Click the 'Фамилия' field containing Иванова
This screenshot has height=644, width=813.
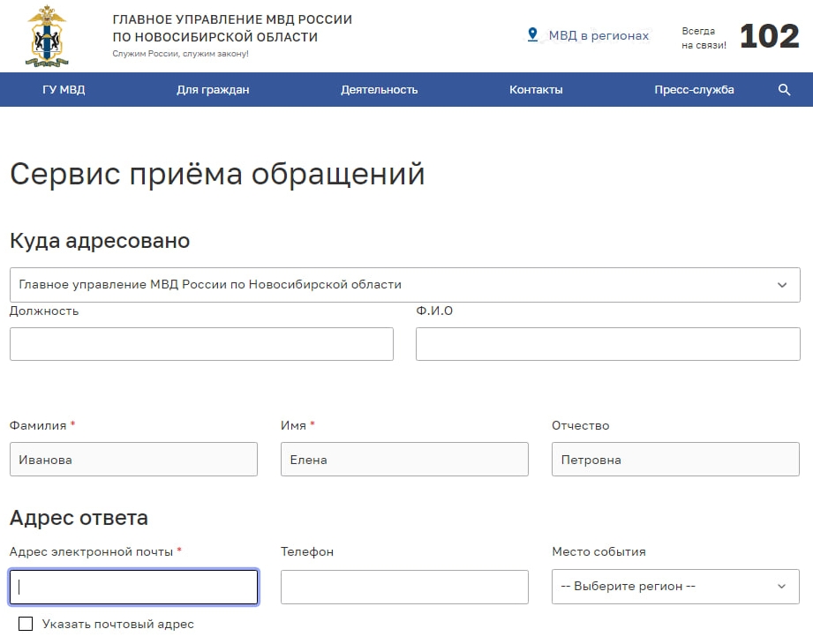pyautogui.click(x=133, y=460)
